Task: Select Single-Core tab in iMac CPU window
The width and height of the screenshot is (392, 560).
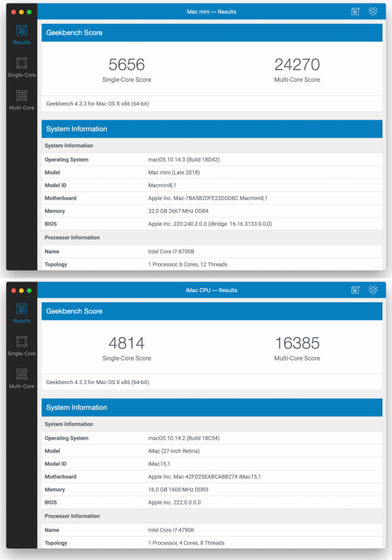Action: click(x=22, y=346)
